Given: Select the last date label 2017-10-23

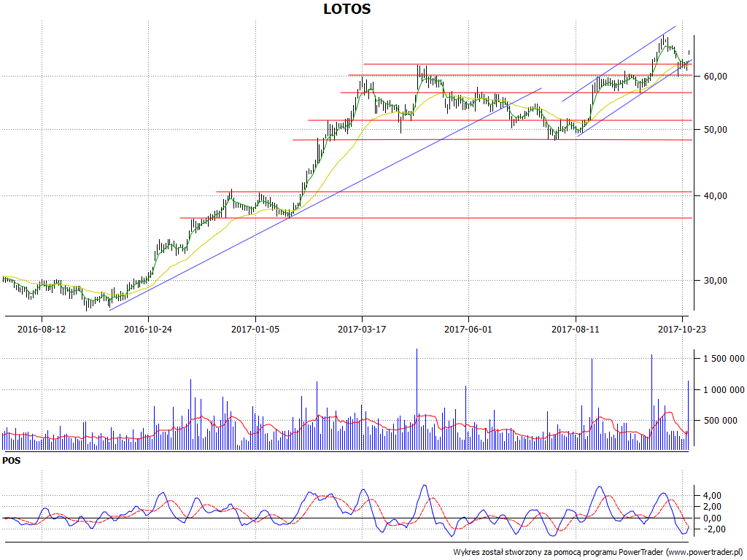Looking at the screenshot, I should tap(682, 329).
